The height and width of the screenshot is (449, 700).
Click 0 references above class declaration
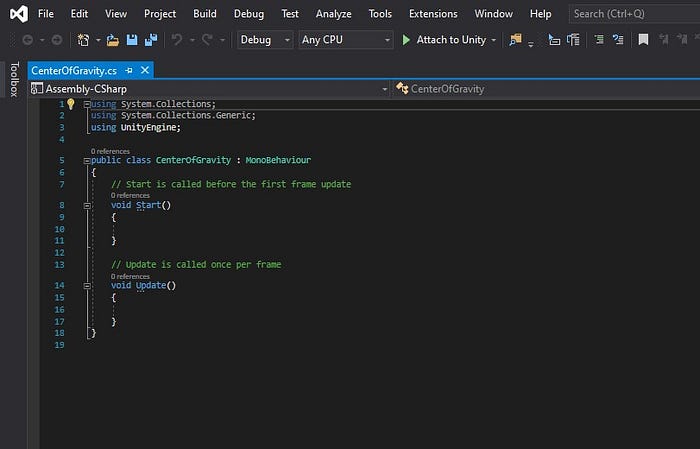click(x=110, y=151)
